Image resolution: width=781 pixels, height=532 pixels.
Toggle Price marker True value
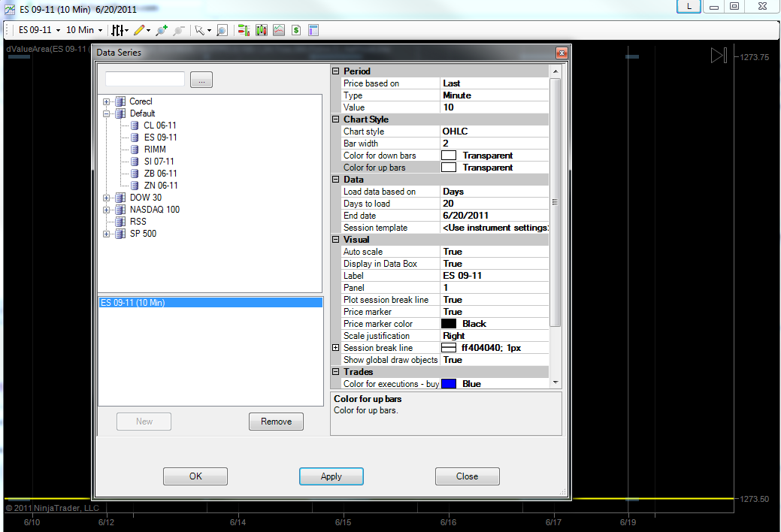tap(494, 312)
